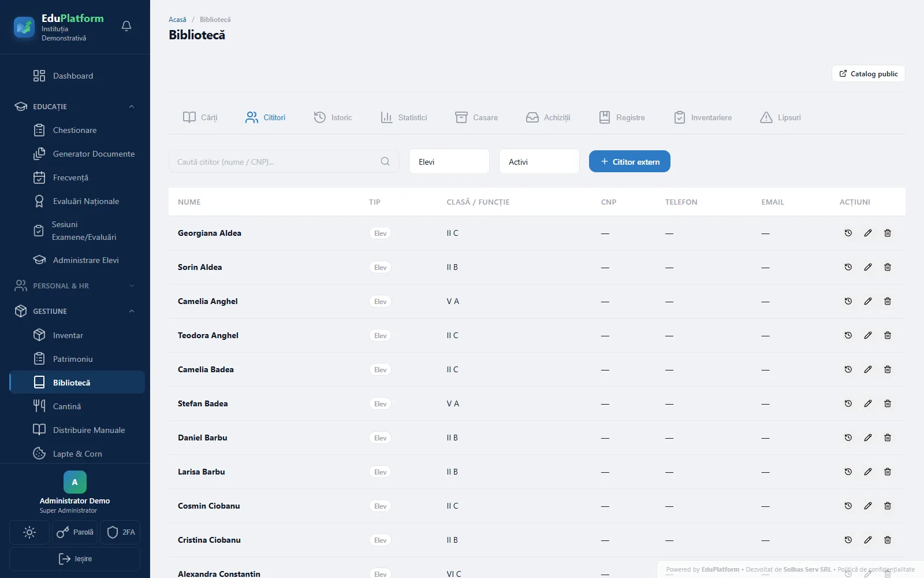
Task: Remove Daniel Barbu using the trash icon
Action: (888, 438)
